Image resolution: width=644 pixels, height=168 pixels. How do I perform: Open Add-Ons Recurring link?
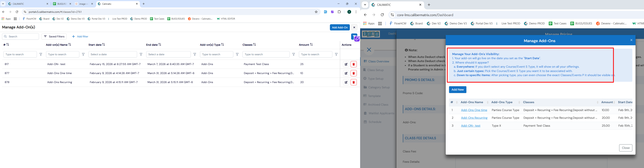click(474, 118)
